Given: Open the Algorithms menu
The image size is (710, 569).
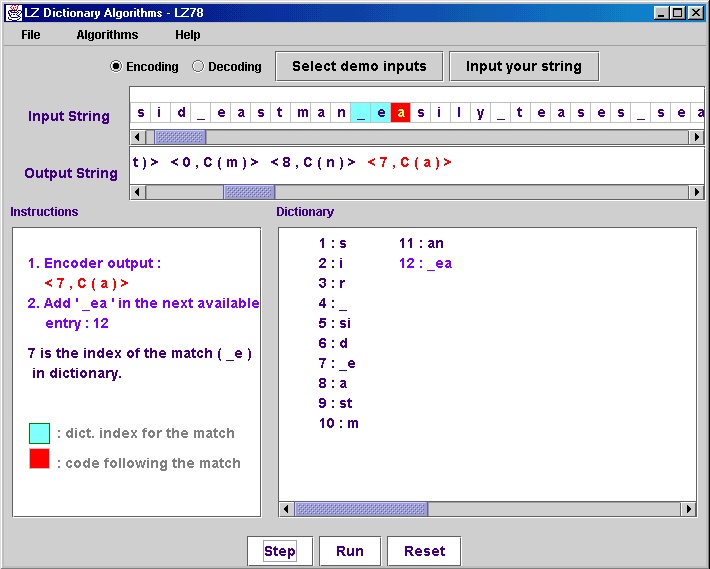Looking at the screenshot, I should point(107,35).
